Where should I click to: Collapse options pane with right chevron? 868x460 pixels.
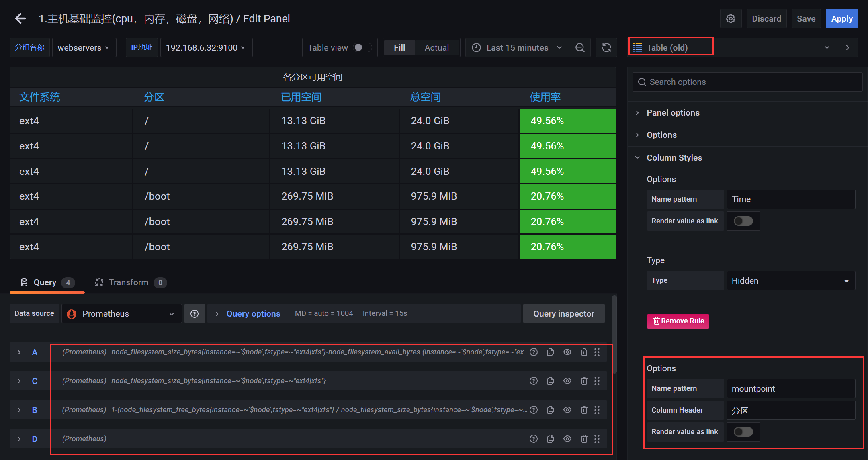848,48
